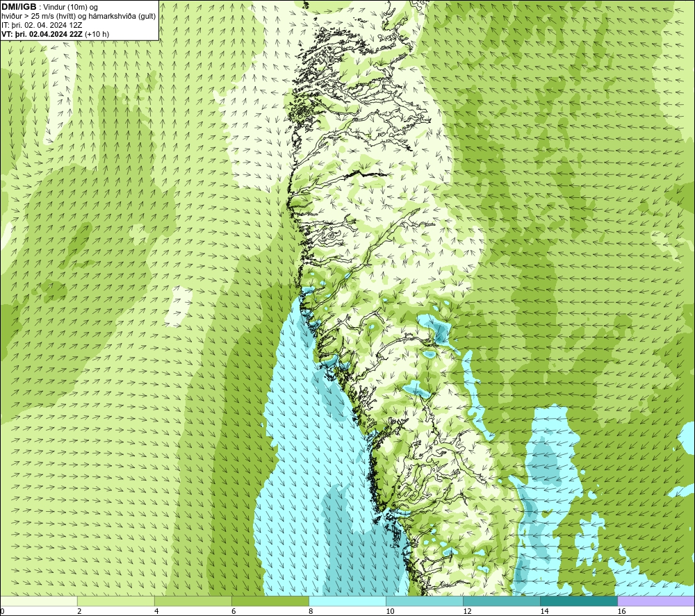Click the legend value 4
The image size is (695, 616).
tap(156, 612)
